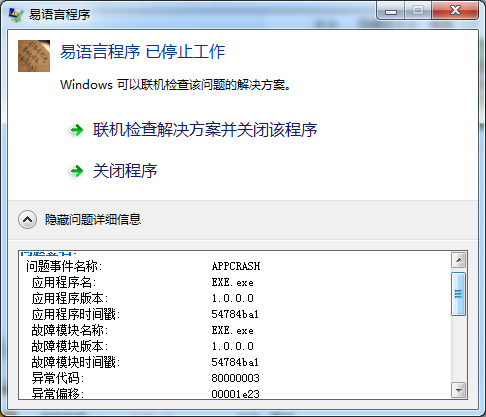
Task: Click 隐藏问题详细信息 label
Action: click(x=93, y=220)
